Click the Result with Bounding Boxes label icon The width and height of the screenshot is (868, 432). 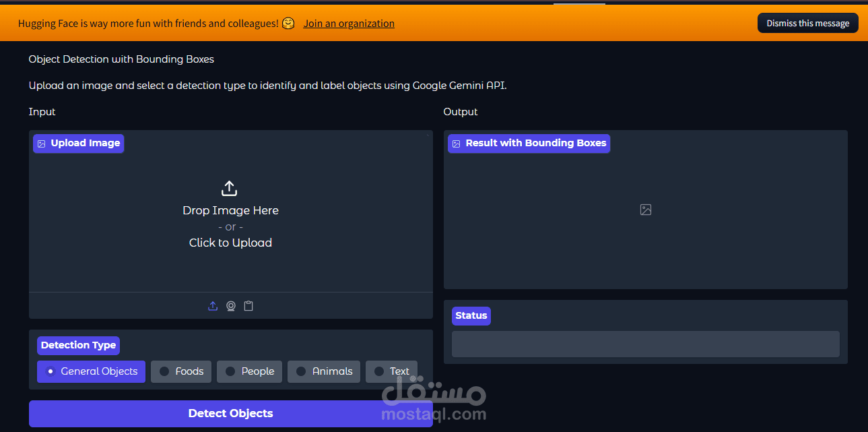(457, 143)
